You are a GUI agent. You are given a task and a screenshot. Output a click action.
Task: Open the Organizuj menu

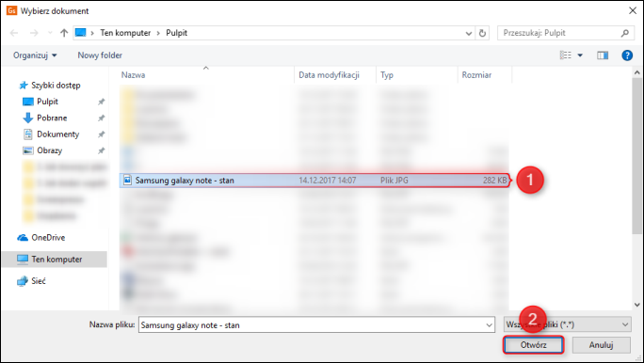point(35,55)
